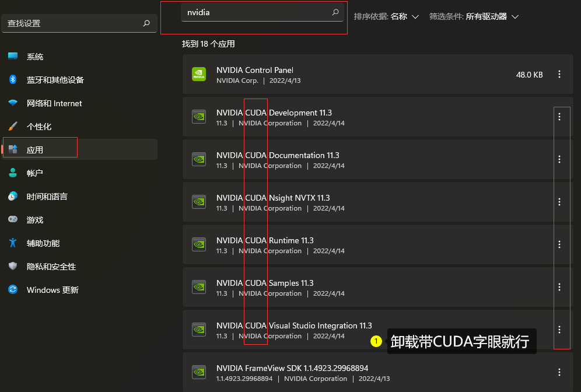Select NVIDIA CUDA Visual Studio Integration 11.3 title
The height and width of the screenshot is (392, 581).
point(294,325)
